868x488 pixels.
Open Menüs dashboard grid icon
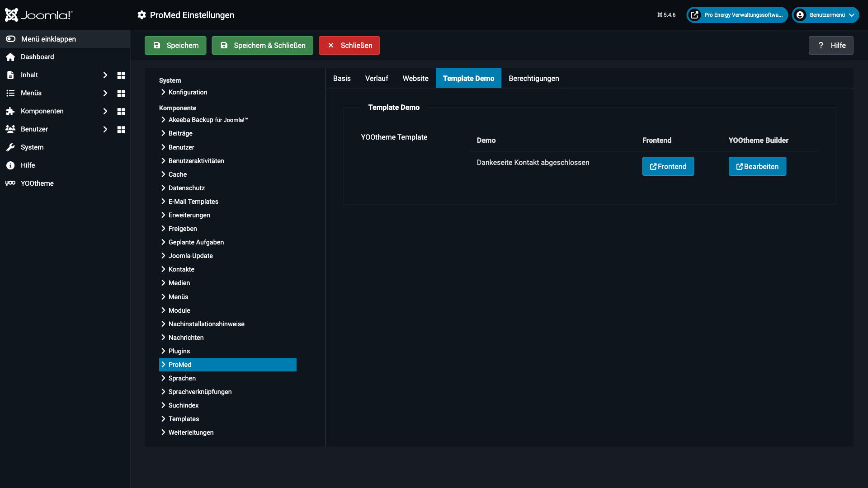point(121,93)
